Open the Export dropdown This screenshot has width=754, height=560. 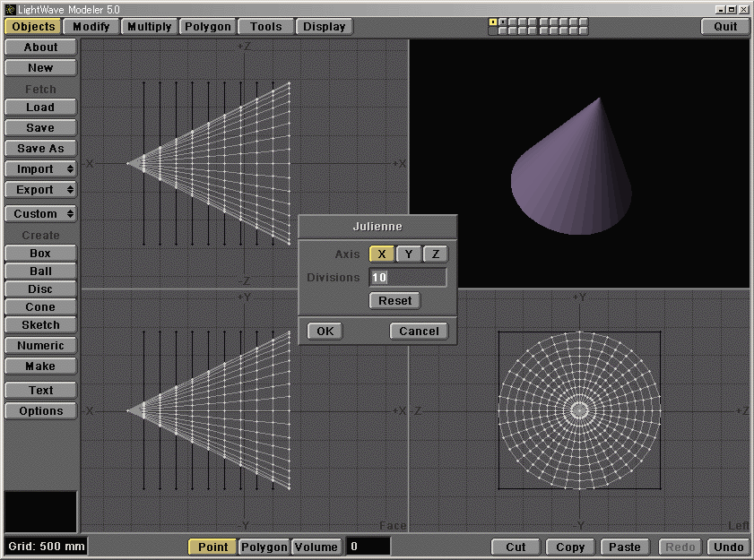click(39, 189)
